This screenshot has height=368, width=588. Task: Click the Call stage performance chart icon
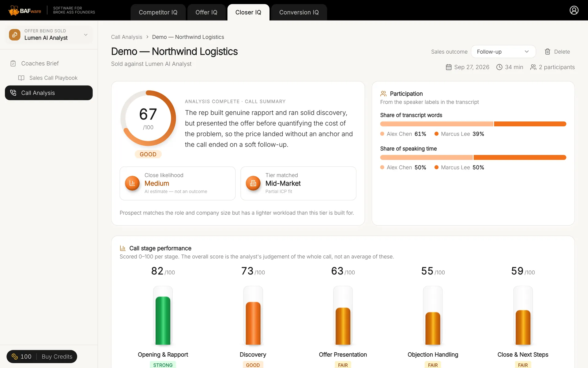coord(123,248)
